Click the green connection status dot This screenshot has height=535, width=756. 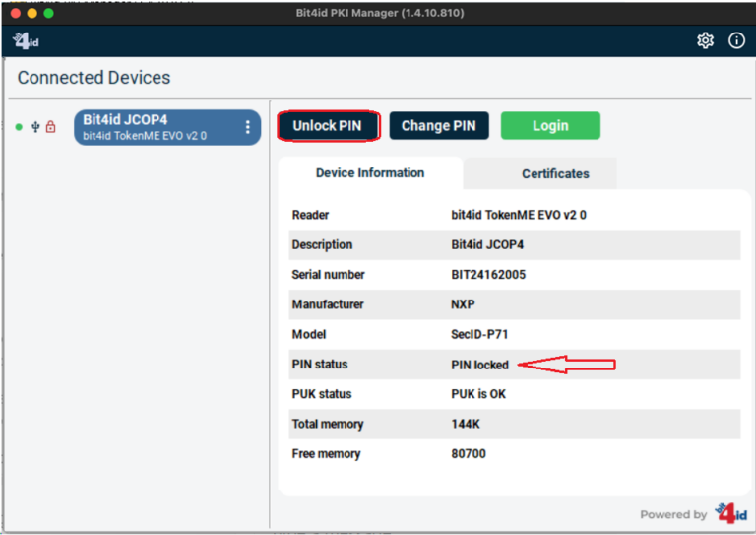tap(19, 127)
